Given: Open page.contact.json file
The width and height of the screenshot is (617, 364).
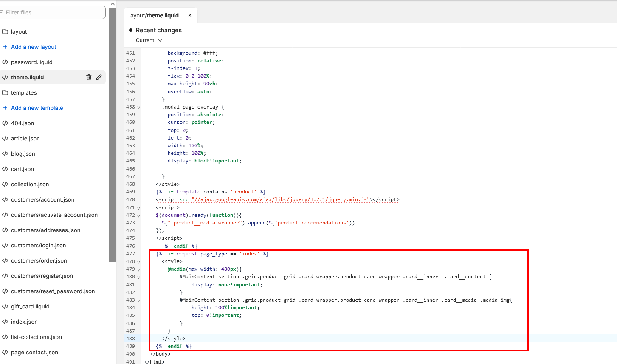Looking at the screenshot, I should (x=34, y=352).
